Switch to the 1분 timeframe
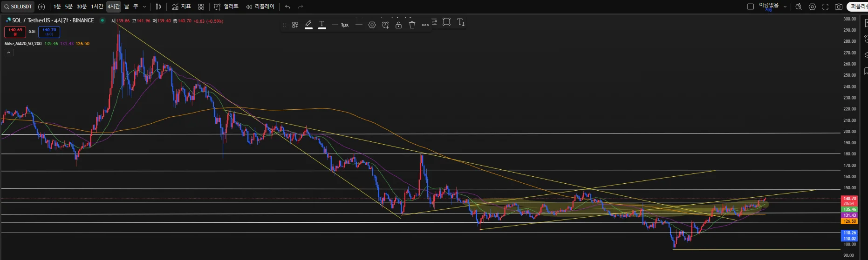The width and height of the screenshot is (868, 260). [x=57, y=7]
